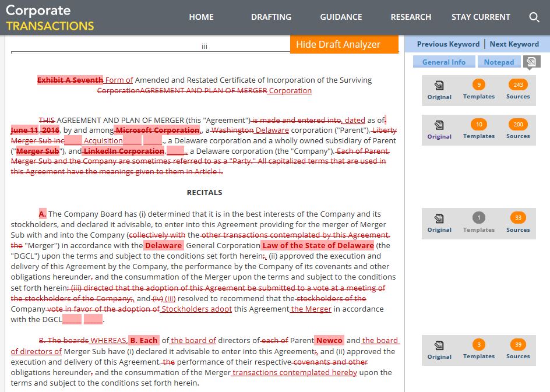Click the highlighted 'B. Each' text
The height and width of the screenshot is (392, 550).
point(144,341)
